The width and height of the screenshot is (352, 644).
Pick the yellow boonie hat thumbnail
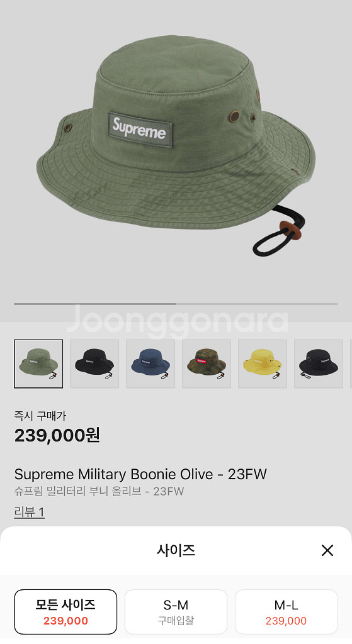(x=263, y=364)
